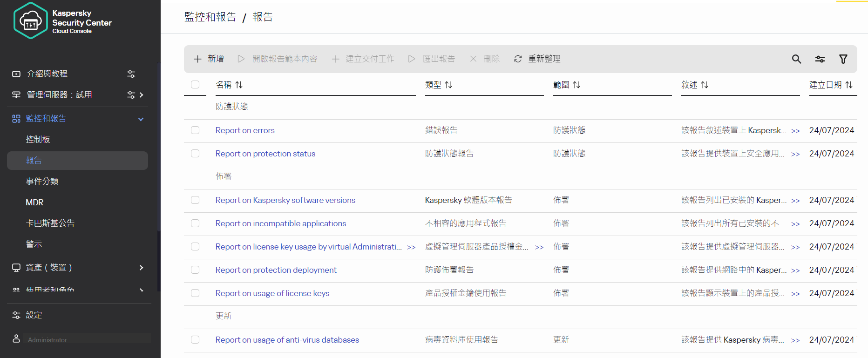Click the 新增 button to add report

click(209, 59)
